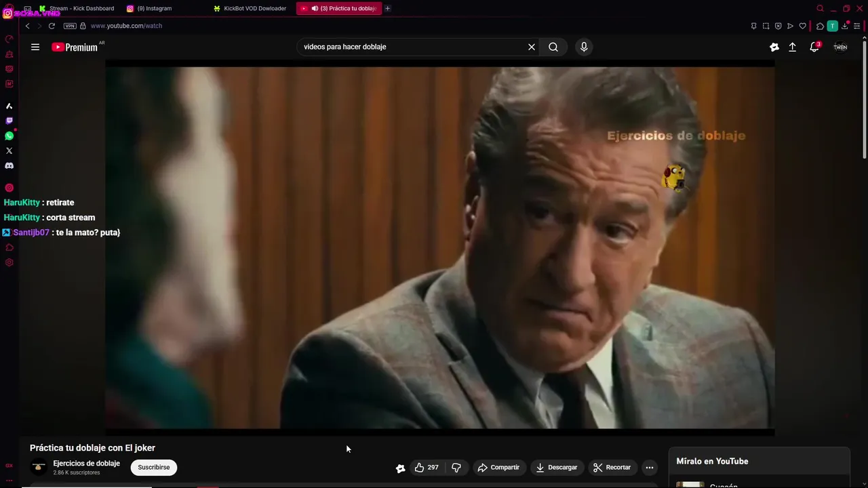Clip the video with Recortar

click(x=612, y=467)
